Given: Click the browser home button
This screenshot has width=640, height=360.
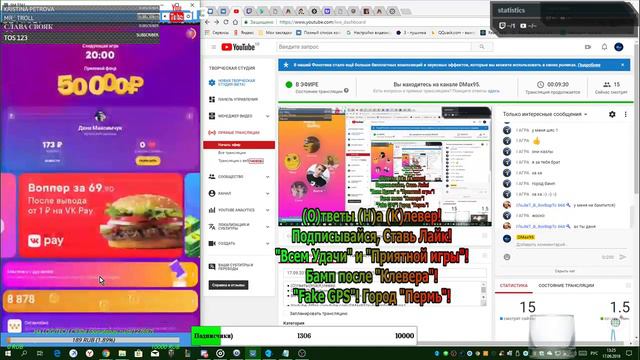Looking at the screenshot, I should 235,22.
